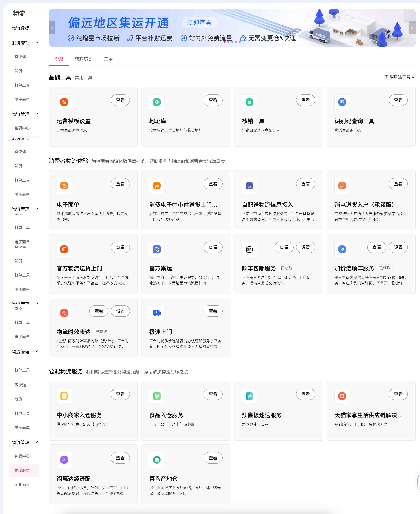The height and width of the screenshot is (514, 420).
Task: Click the 顺丰包邮服务 SF logo icon
Action: (249, 249)
